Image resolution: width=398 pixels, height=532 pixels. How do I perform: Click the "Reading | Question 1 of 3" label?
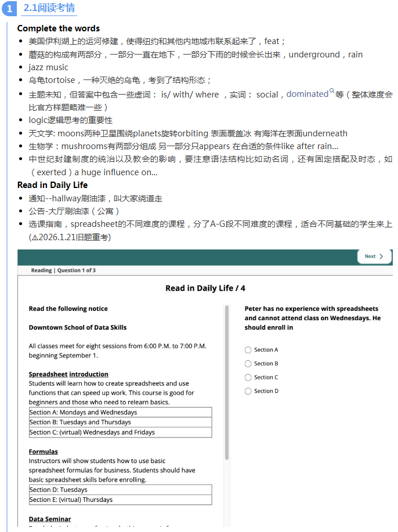pos(64,270)
